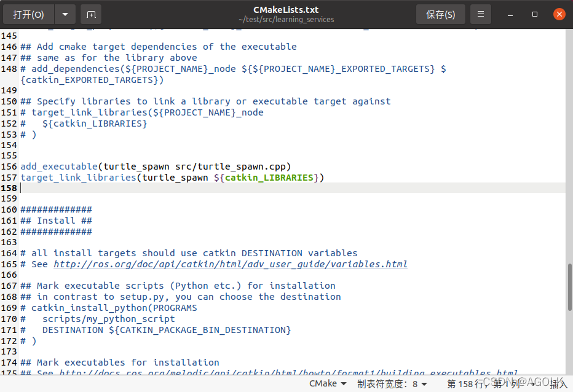Click 'same as for the library above'

109,58
